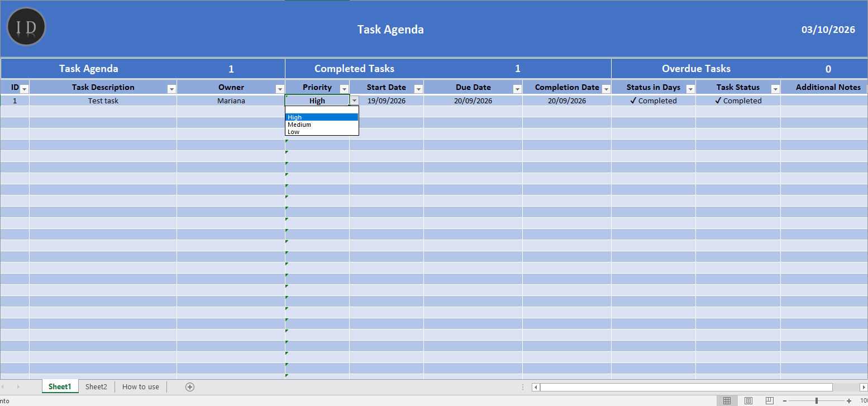Image resolution: width=868 pixels, height=406 pixels.
Task: Toggle the Priority cell's validation dropdown arrow
Action: [354, 101]
